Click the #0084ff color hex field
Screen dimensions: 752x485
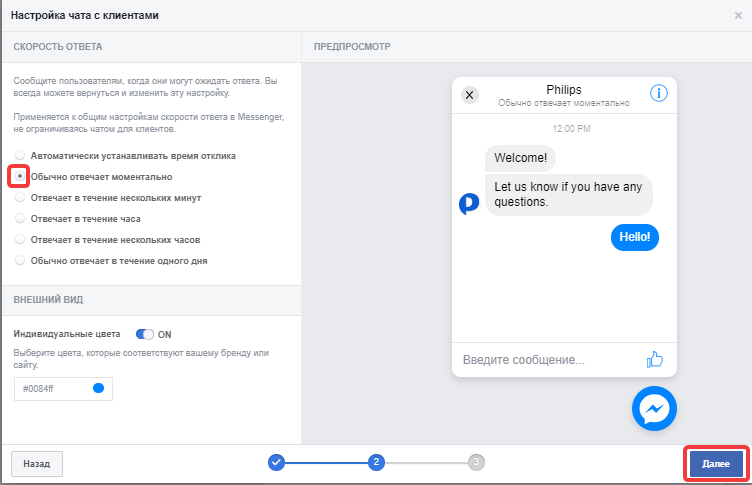[x=63, y=389]
